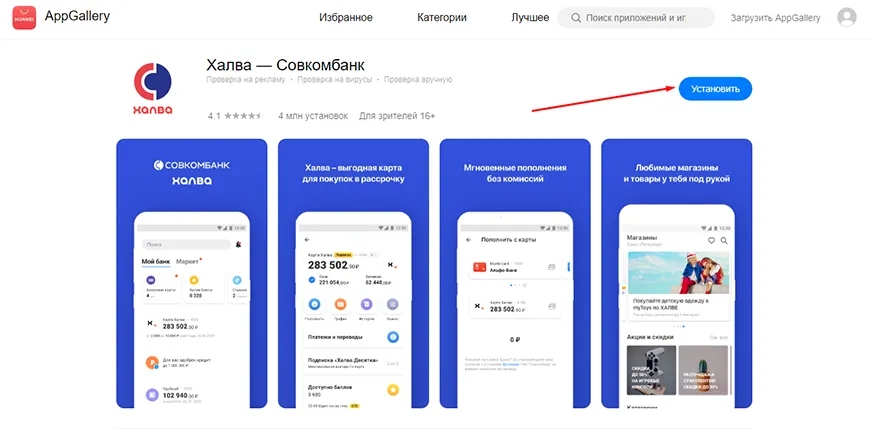The width and height of the screenshot is (870, 432).
Task: Click the star rating icons
Action: pyautogui.click(x=242, y=116)
